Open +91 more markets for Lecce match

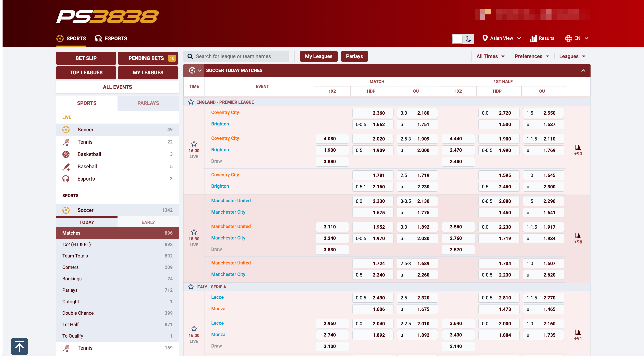point(578,335)
